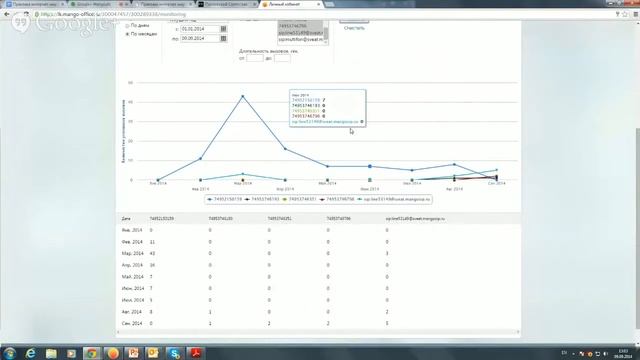
Task: Click the 'Дата' column header
Action: click(x=126, y=219)
